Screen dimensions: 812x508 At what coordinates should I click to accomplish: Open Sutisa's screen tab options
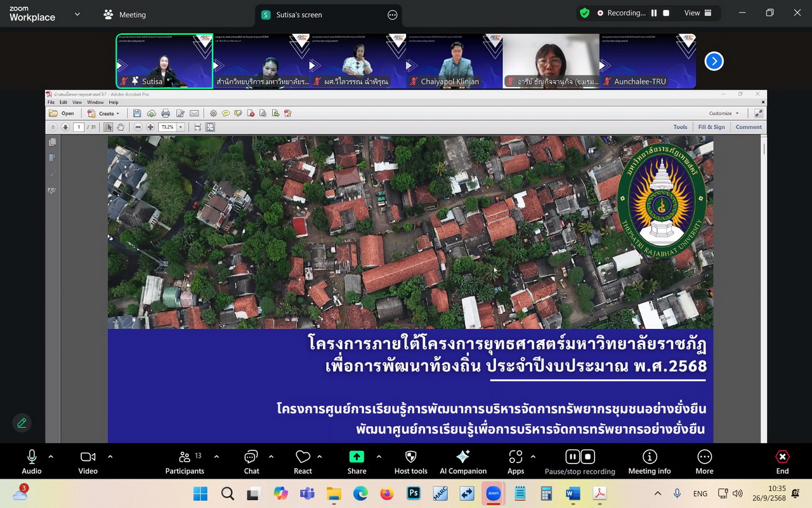coord(392,15)
